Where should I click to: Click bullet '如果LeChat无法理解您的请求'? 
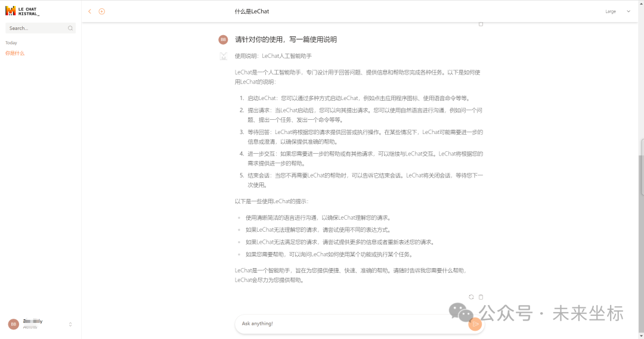click(319, 230)
